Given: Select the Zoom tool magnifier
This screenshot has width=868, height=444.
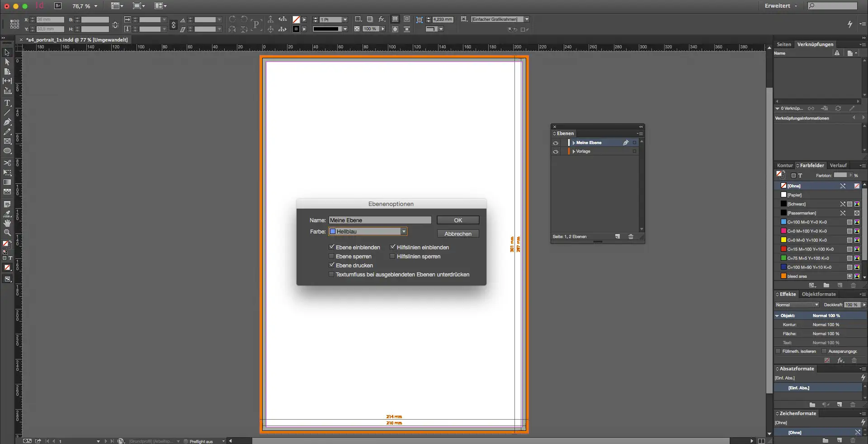Looking at the screenshot, I should click(x=7, y=233).
